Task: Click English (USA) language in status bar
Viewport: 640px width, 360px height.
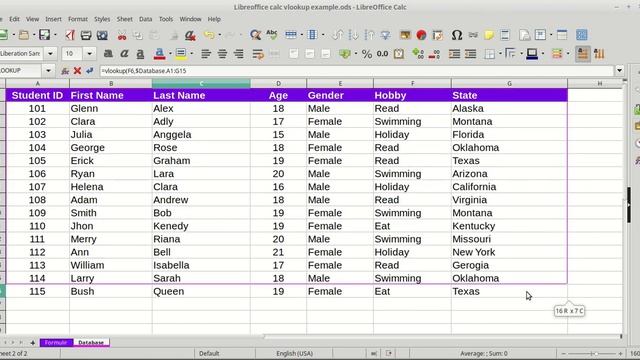Action: (294, 353)
